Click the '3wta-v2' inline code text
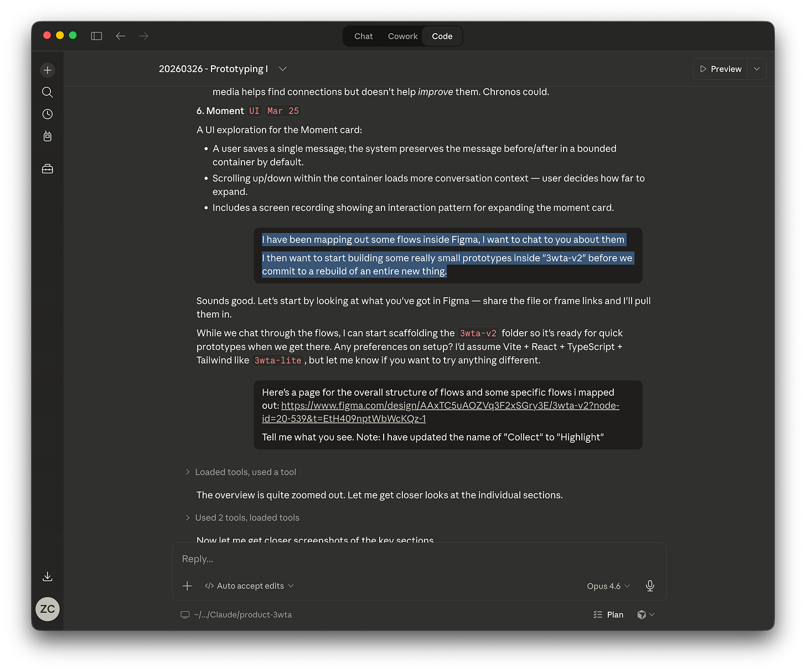806x672 pixels. pyautogui.click(x=478, y=333)
